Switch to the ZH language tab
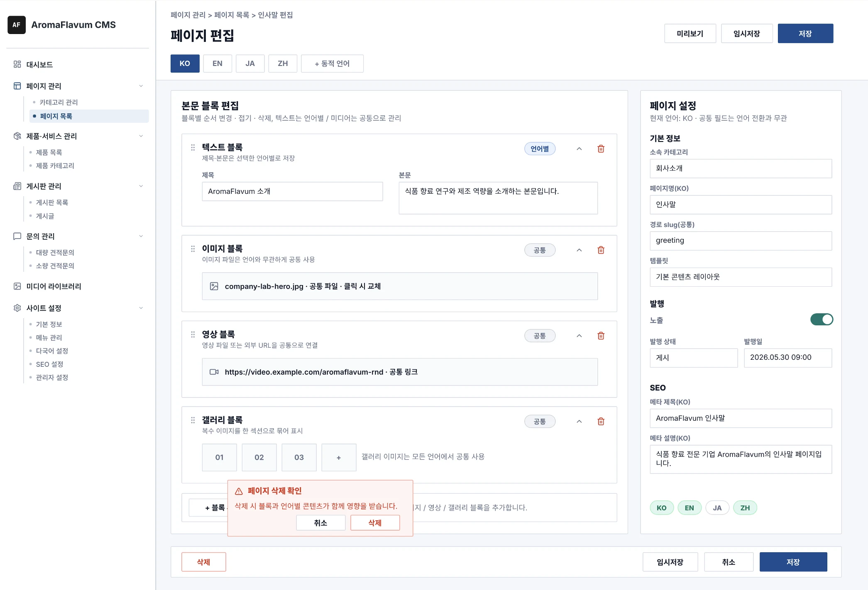 (283, 63)
